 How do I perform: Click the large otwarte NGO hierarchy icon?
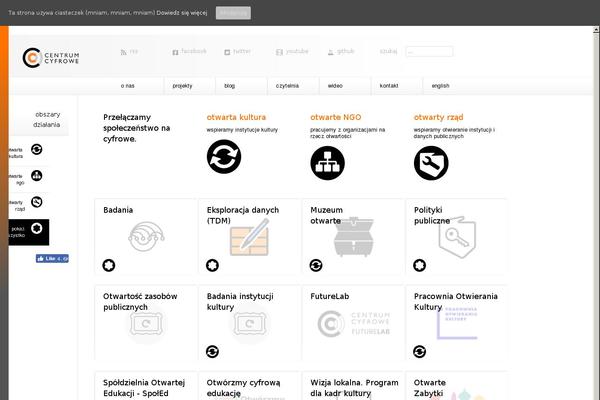click(328, 163)
